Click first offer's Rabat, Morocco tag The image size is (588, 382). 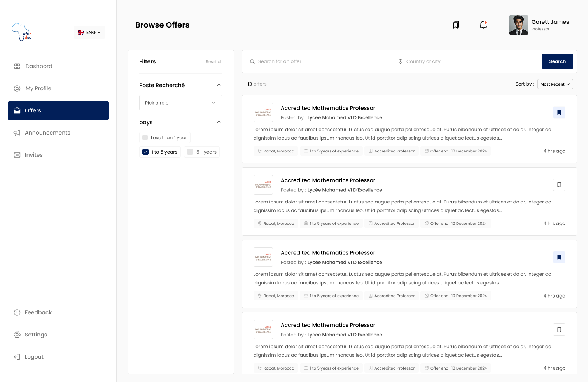click(x=276, y=151)
